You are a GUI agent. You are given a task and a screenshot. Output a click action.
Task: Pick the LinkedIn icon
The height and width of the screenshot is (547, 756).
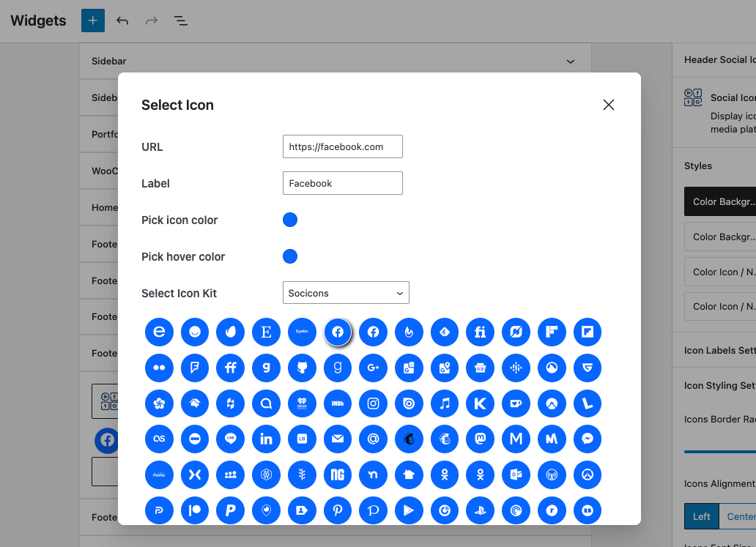[x=266, y=439]
